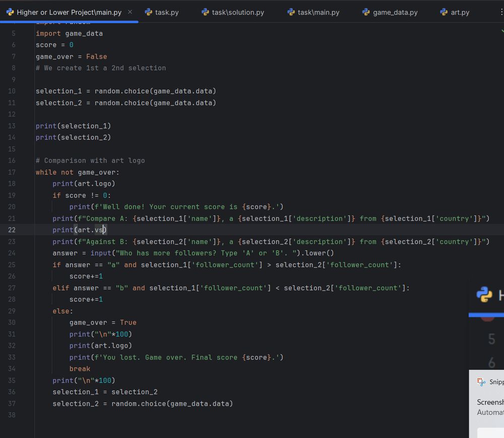Open the task\solution.py tab
The width and height of the screenshot is (504, 438).
[233, 12]
